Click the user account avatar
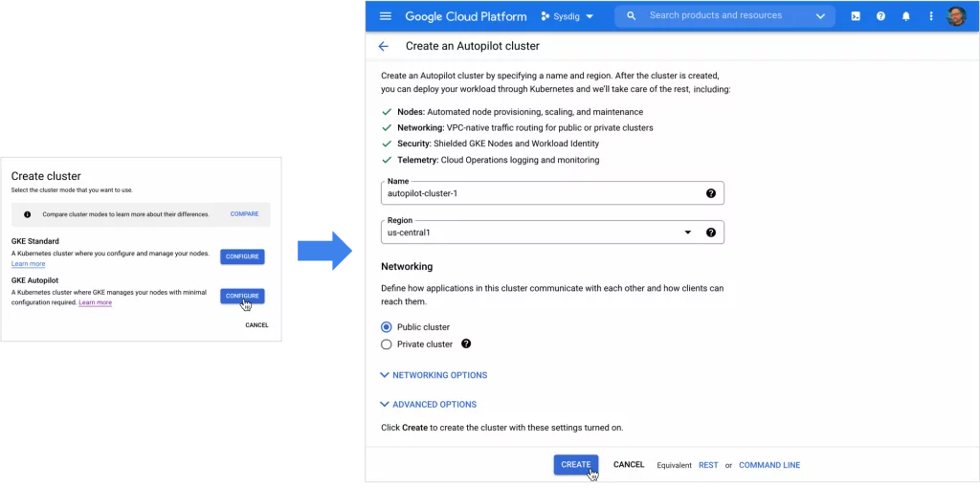Image resolution: width=980 pixels, height=488 pixels. 956,16
